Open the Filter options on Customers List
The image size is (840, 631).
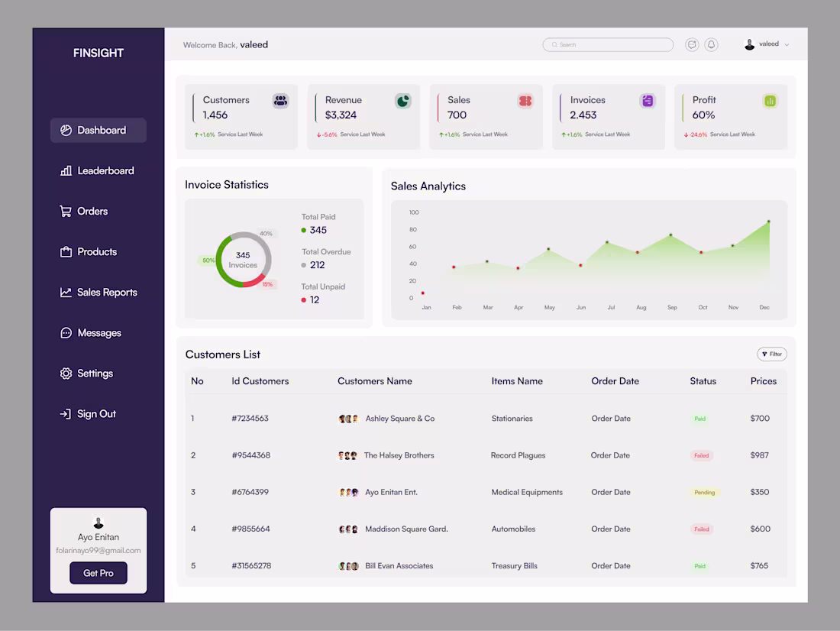[x=771, y=354]
